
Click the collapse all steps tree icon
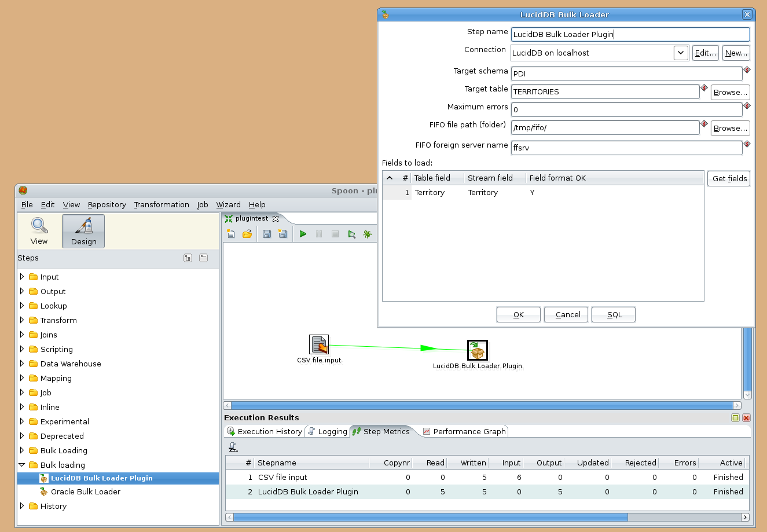click(203, 258)
